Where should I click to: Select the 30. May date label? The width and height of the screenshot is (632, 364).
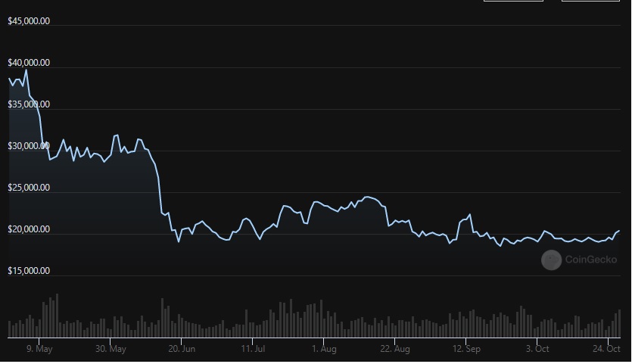111,349
